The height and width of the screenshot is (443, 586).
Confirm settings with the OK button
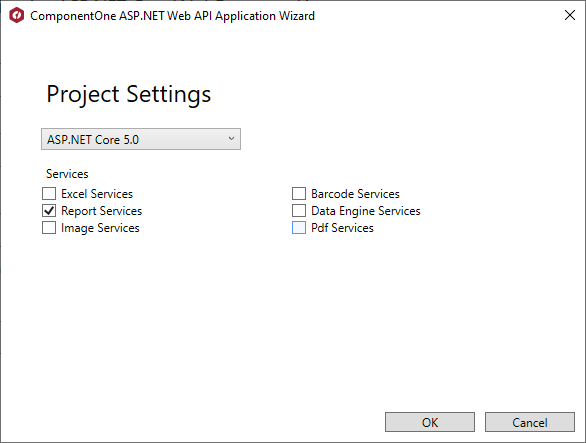(430, 422)
